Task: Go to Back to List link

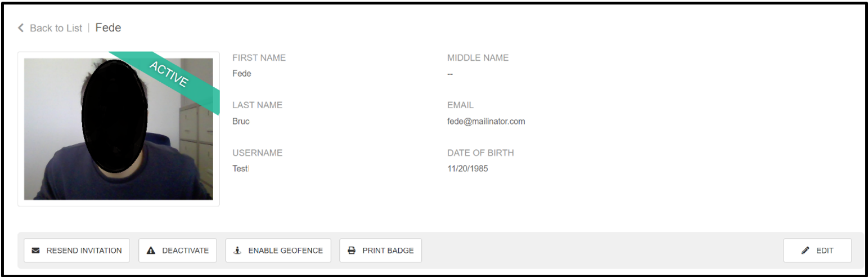Action: pos(56,28)
